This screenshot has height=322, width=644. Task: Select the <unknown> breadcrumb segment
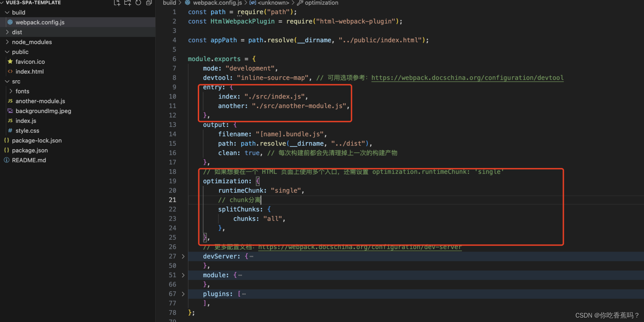tap(273, 3)
